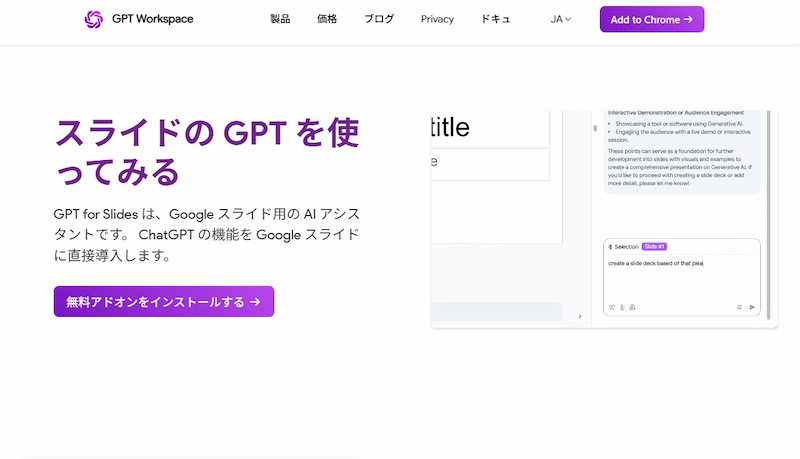
Task: Open the Privacy navigation link
Action: [x=437, y=19]
